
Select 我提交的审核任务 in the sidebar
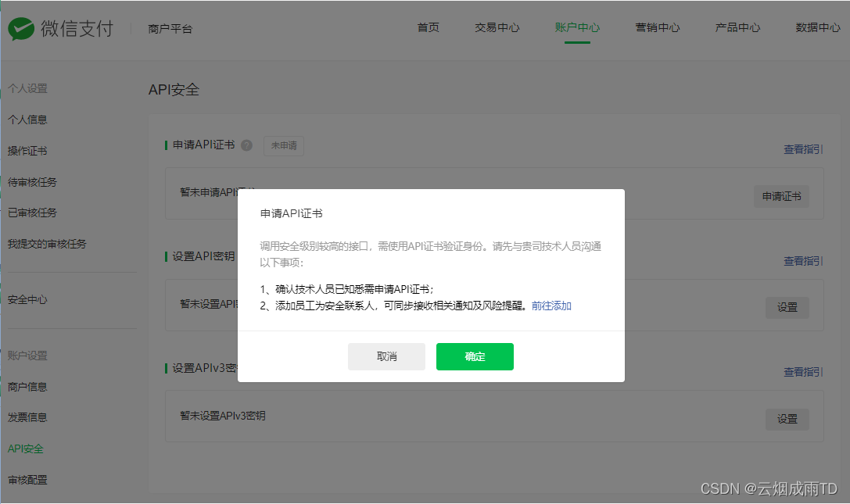click(x=47, y=245)
